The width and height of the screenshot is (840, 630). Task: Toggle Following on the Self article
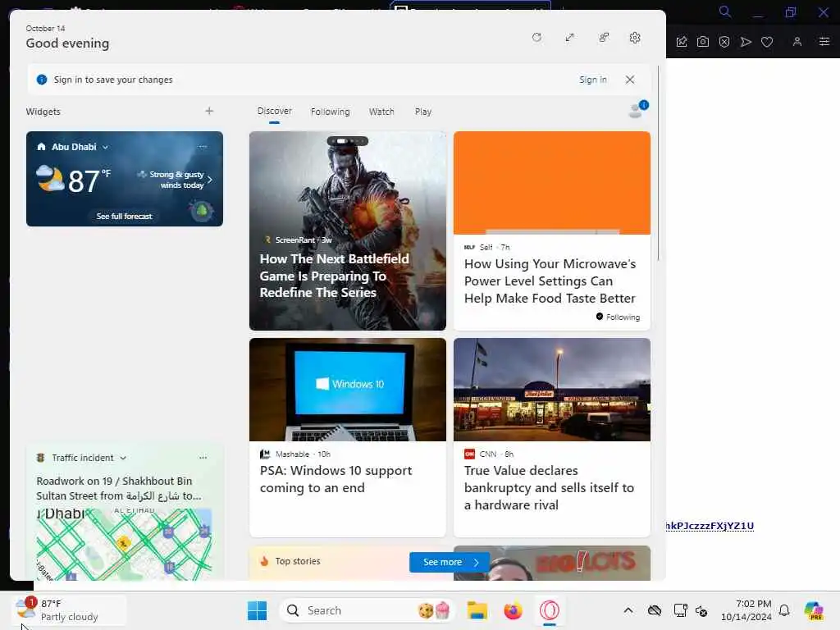[x=618, y=317]
